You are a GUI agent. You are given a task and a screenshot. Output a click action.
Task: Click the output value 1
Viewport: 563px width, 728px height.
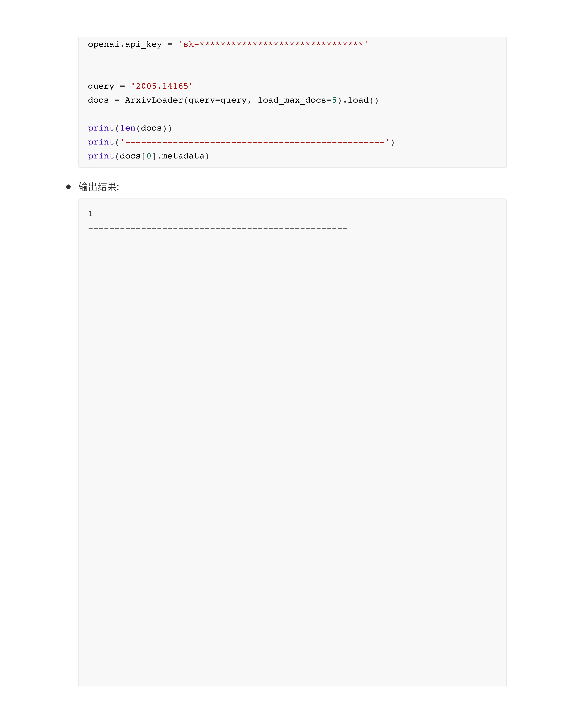point(90,214)
